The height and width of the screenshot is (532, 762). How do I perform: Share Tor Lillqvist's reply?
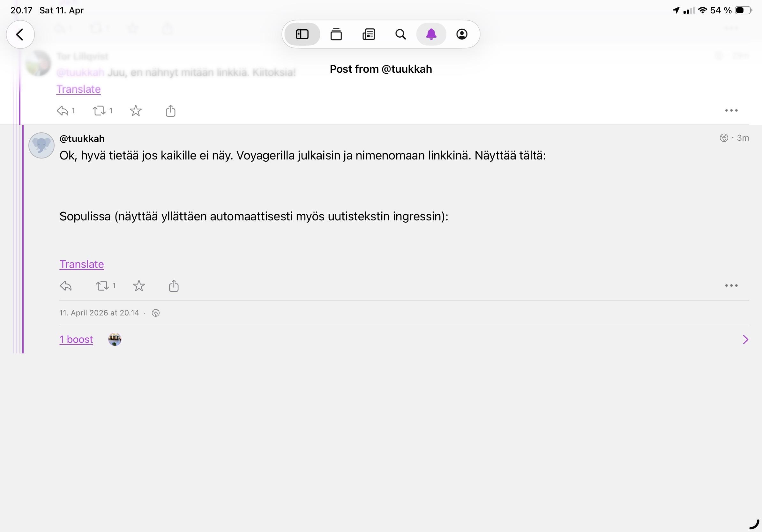click(170, 111)
